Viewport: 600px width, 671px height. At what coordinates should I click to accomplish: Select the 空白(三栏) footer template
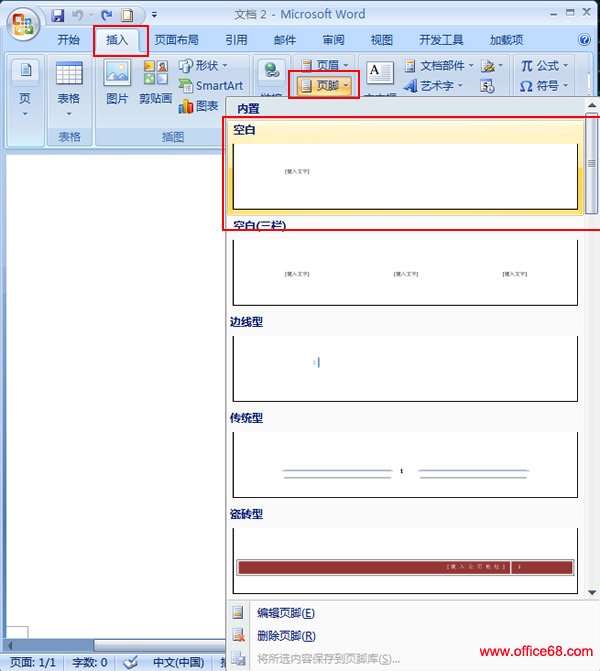tap(405, 263)
